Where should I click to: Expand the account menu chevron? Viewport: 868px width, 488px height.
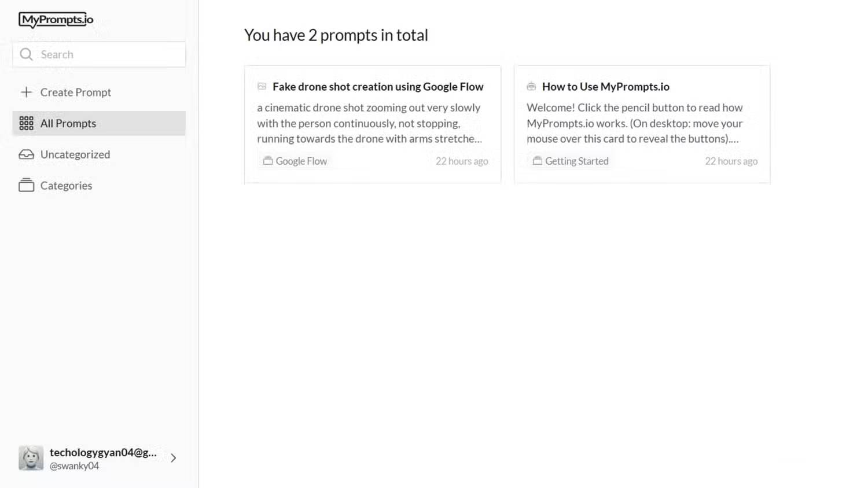coord(173,458)
